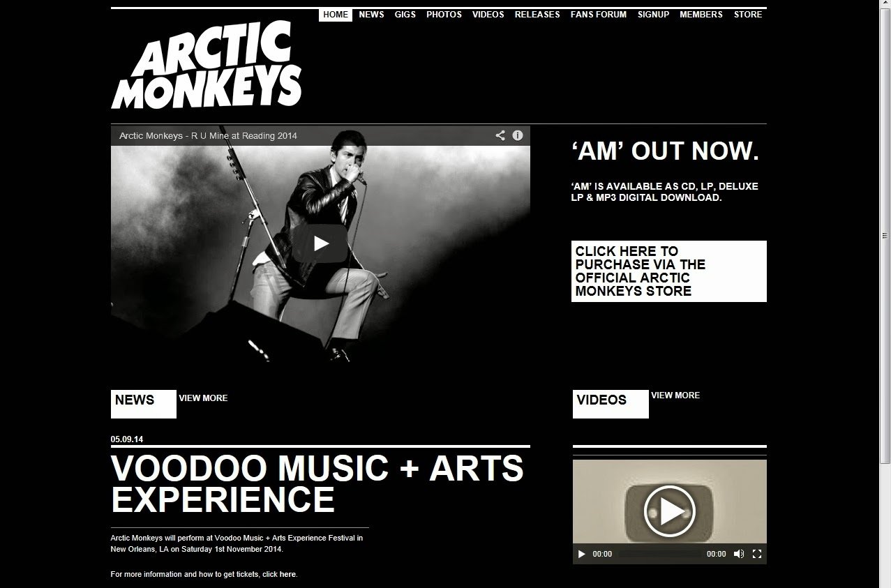Click the Arctic Monkeys logo

click(x=206, y=65)
